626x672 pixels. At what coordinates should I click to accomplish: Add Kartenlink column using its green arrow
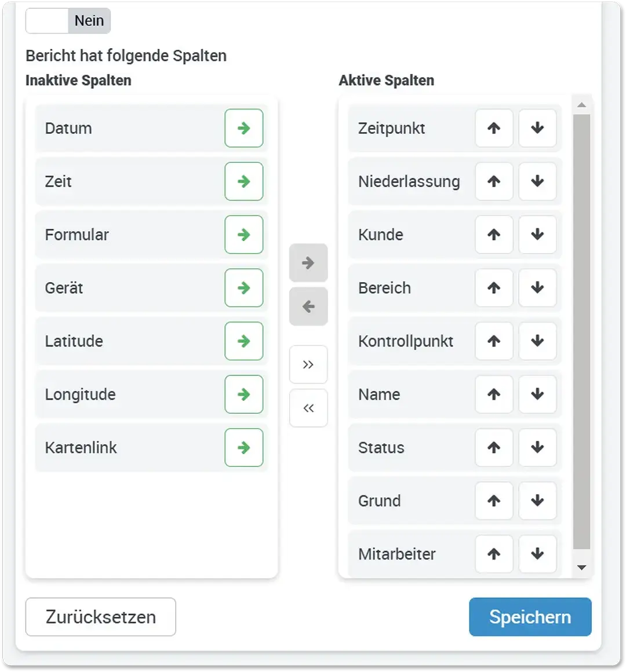(244, 447)
